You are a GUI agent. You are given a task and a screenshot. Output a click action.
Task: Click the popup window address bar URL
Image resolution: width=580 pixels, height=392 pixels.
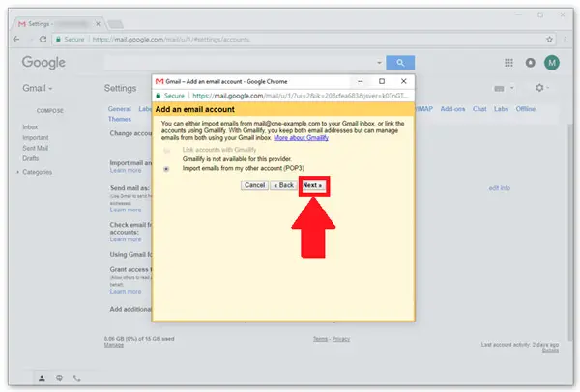tap(300, 96)
